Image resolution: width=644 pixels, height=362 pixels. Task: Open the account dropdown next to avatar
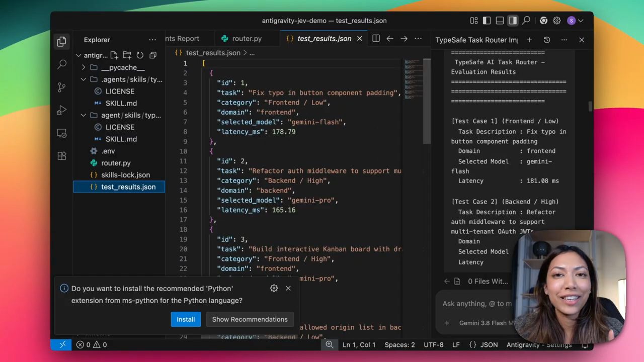click(x=581, y=21)
